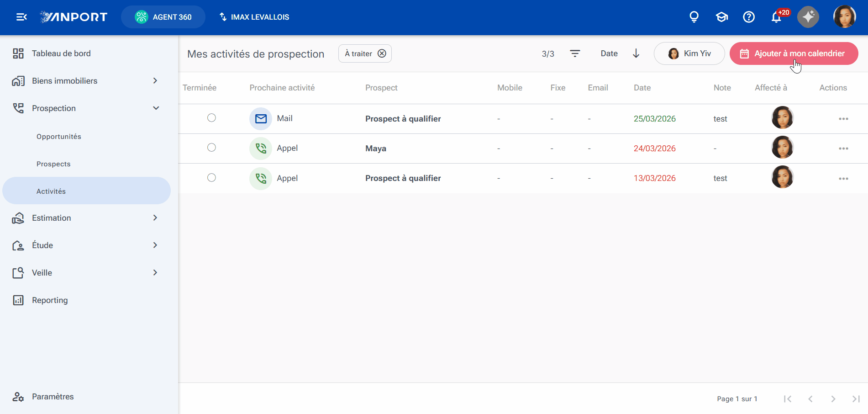The height and width of the screenshot is (414, 868).
Task: Click the date 25/03/2026
Action: click(x=655, y=119)
